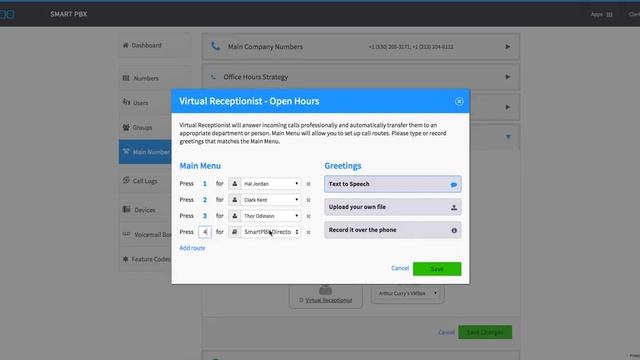This screenshot has height=360, width=640.
Task: Click the Feature Codes gear icon
Action: (x=125, y=259)
